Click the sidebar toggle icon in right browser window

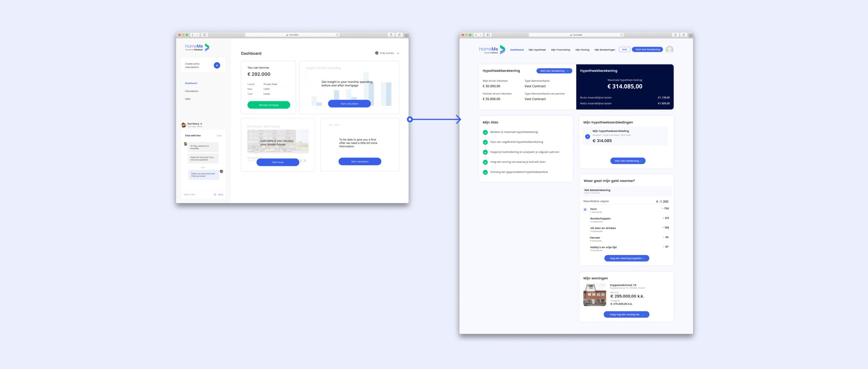click(x=488, y=35)
